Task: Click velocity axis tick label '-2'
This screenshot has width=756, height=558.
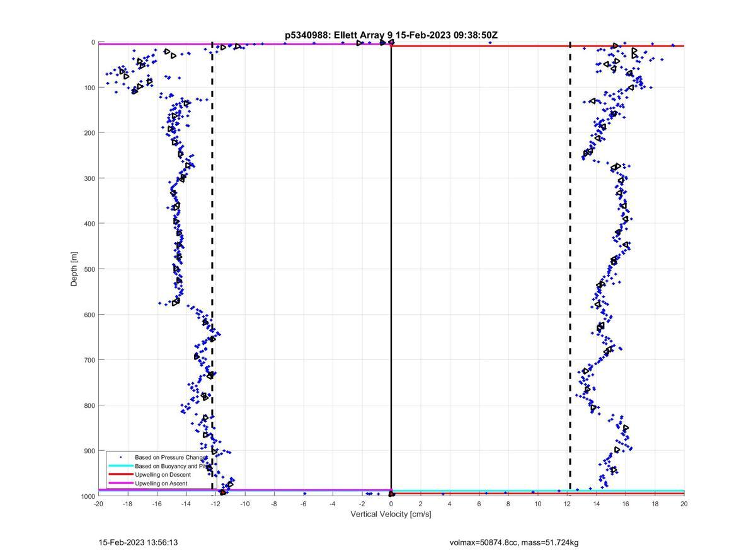Action: pos(362,504)
